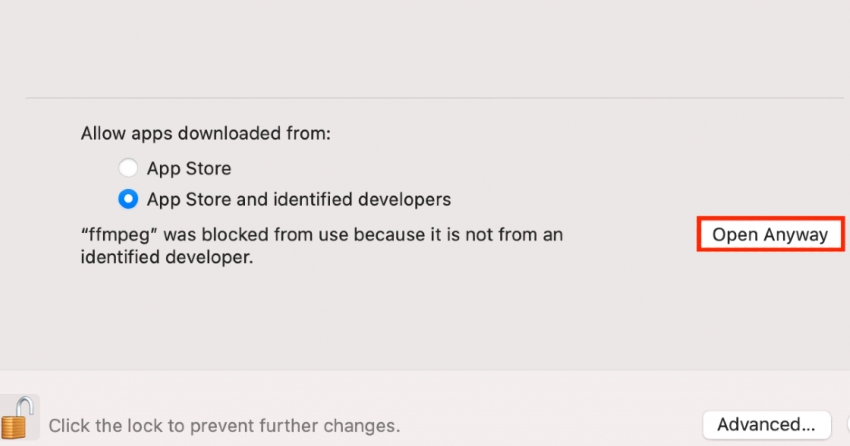850x446 pixels.
Task: Restrict downloads to App Store only
Action: tap(128, 168)
